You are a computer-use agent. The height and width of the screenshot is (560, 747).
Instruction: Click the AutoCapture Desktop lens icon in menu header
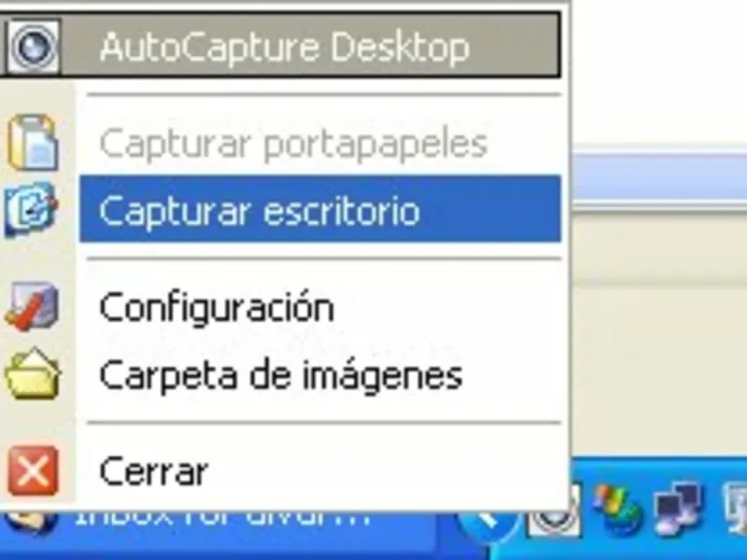pyautogui.click(x=34, y=46)
